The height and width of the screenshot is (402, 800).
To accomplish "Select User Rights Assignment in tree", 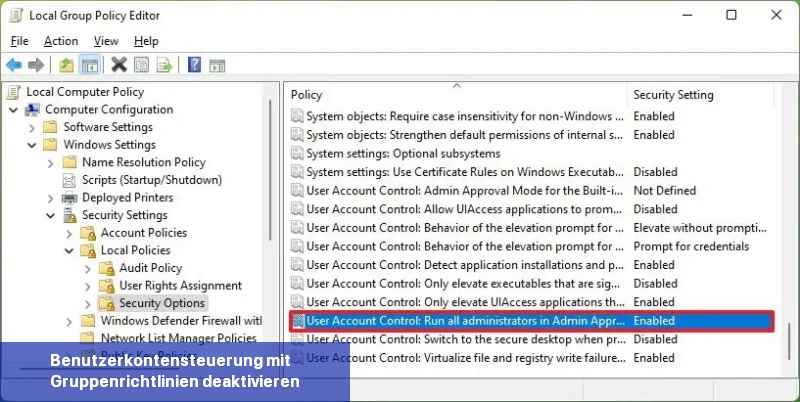I will pos(180,286).
